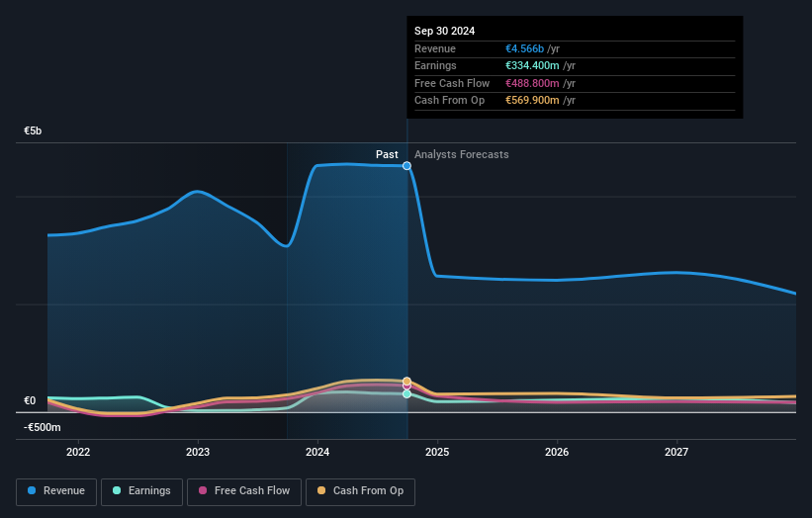
Task: Click the €4.566b revenue value in tooltip
Action: tap(524, 48)
